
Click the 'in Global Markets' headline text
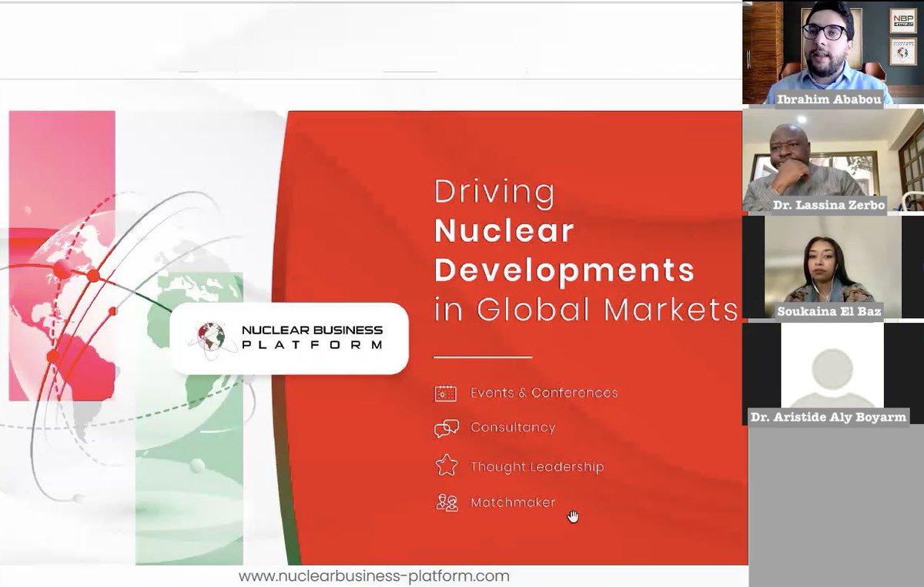pyautogui.click(x=586, y=310)
